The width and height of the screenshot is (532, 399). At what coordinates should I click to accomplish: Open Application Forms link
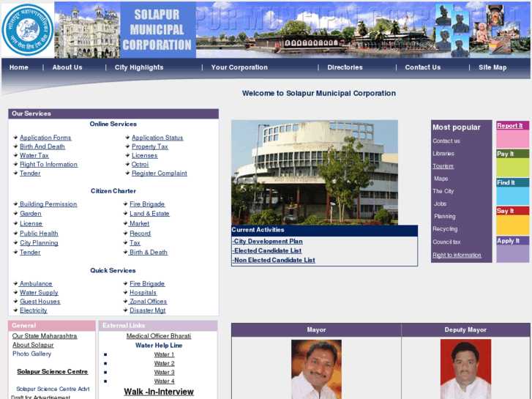point(45,138)
